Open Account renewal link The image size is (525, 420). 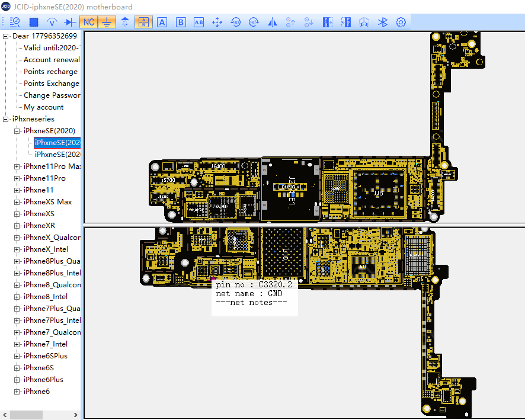tap(52, 60)
